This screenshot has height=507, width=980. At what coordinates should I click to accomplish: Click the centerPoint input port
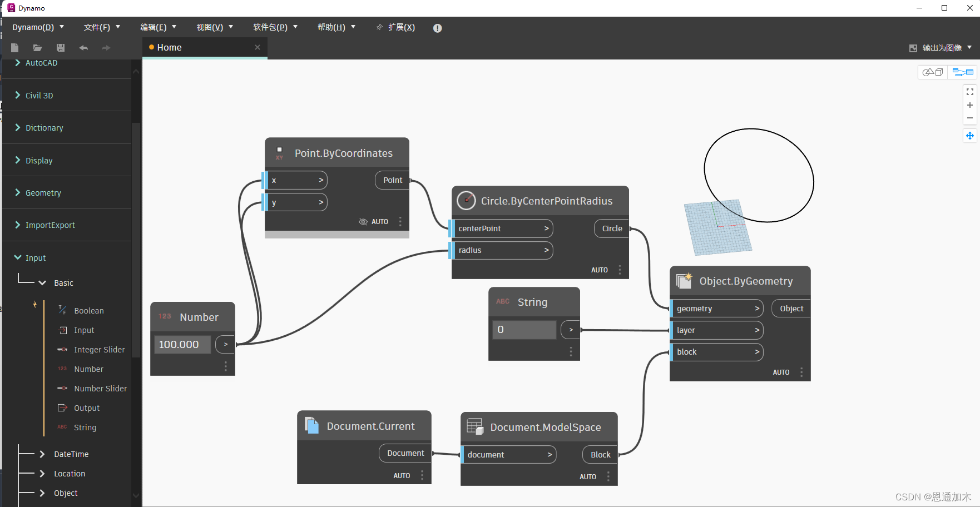[x=501, y=228]
